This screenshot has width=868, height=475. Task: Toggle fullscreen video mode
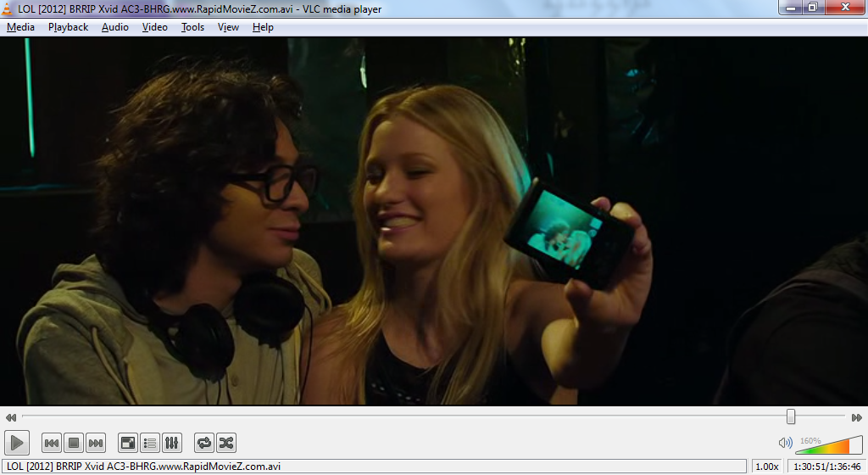click(x=128, y=443)
